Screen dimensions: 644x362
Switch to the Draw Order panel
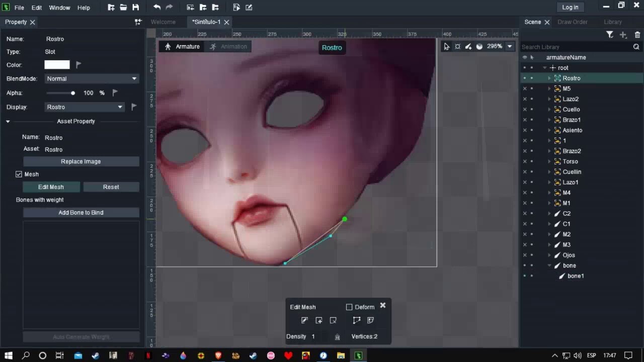click(x=573, y=22)
